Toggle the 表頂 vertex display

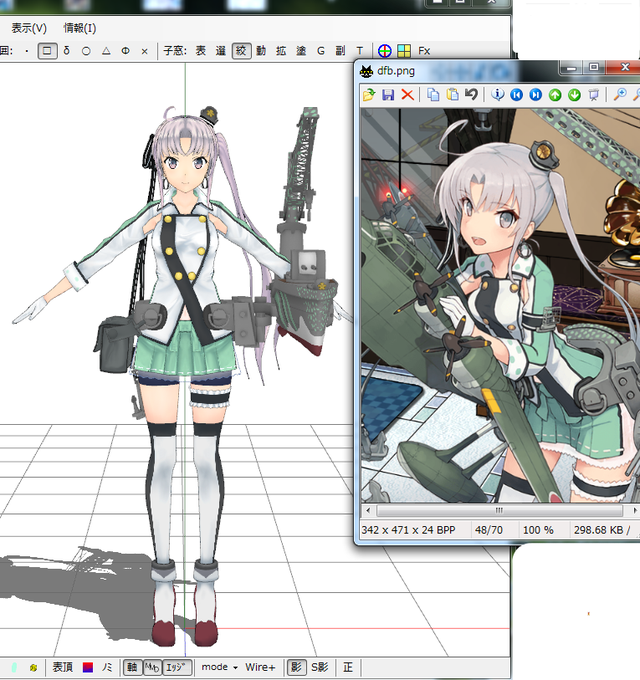[62, 667]
